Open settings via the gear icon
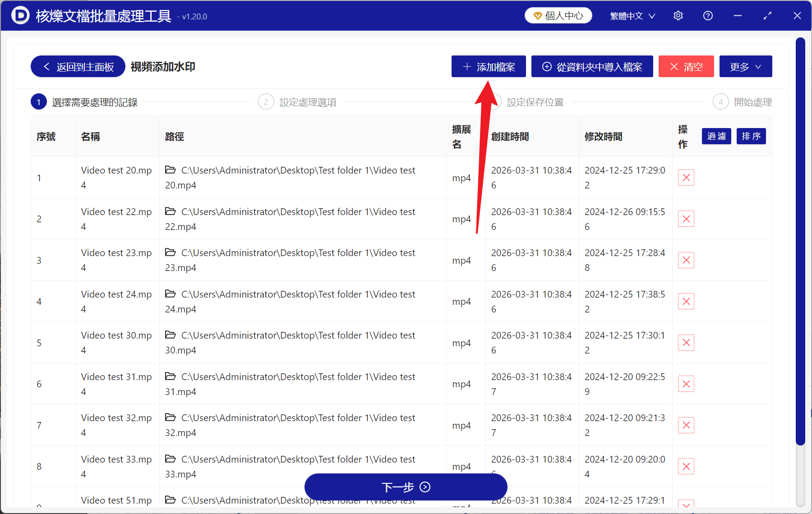Screen dimensions: 812x514 pyautogui.click(x=678, y=15)
